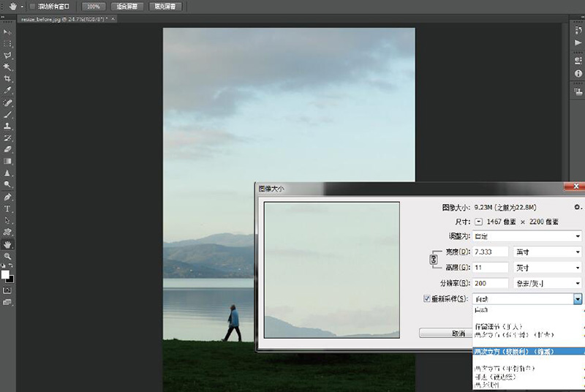The image size is (585, 392).
Task: Click the dialog preview thumbnail
Action: [x=332, y=270]
